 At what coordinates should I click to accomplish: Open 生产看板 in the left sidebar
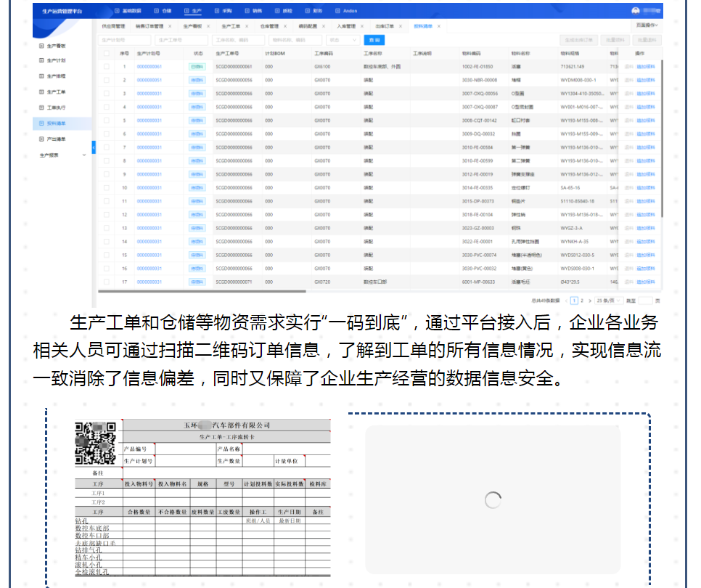click(x=56, y=46)
